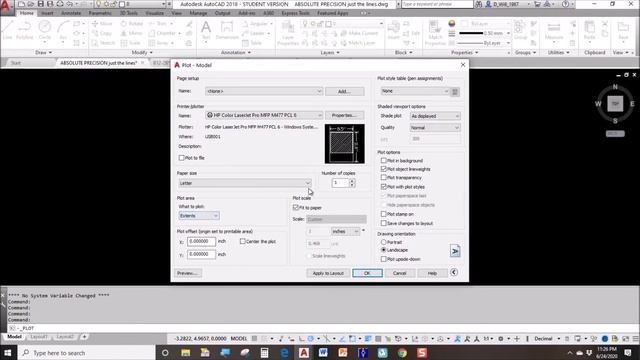640x360 pixels.
Task: Click the Save icon in the quick access toolbar
Action: tap(40, 4)
